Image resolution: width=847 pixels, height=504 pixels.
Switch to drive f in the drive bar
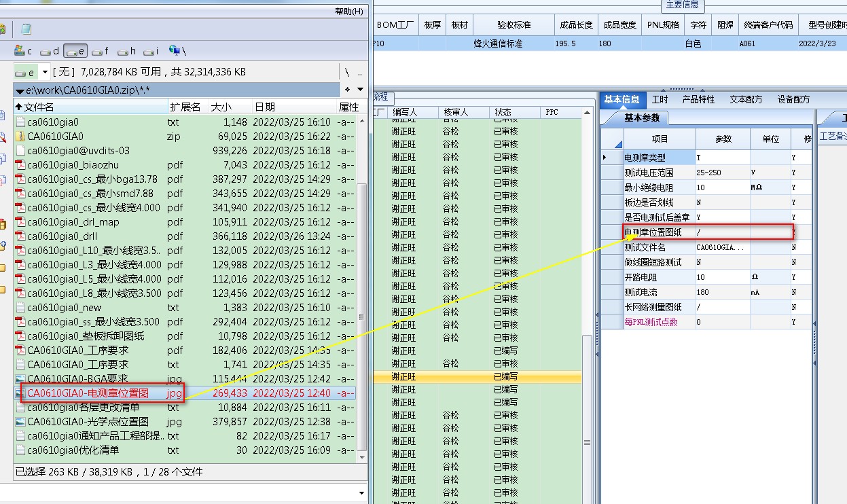101,51
